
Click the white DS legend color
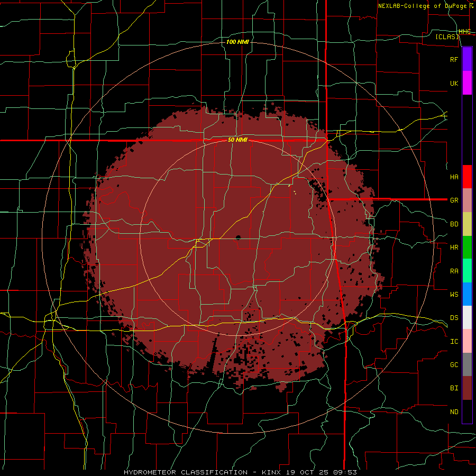(x=467, y=317)
